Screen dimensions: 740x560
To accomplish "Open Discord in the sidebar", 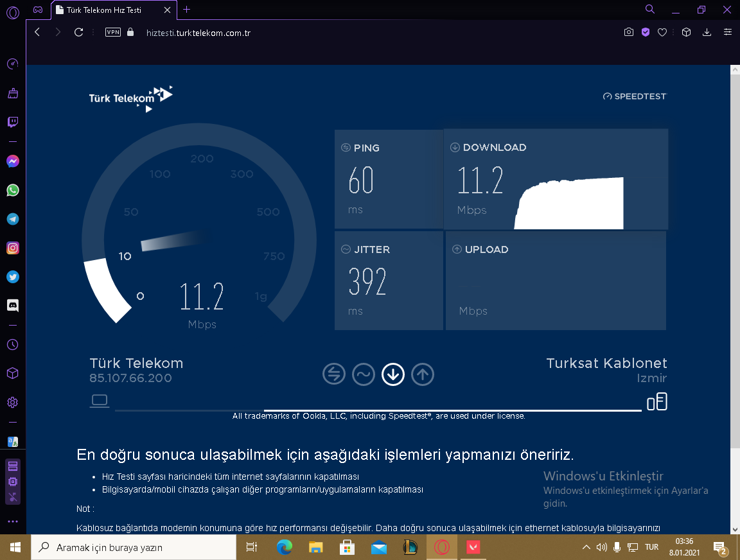I will 13,305.
